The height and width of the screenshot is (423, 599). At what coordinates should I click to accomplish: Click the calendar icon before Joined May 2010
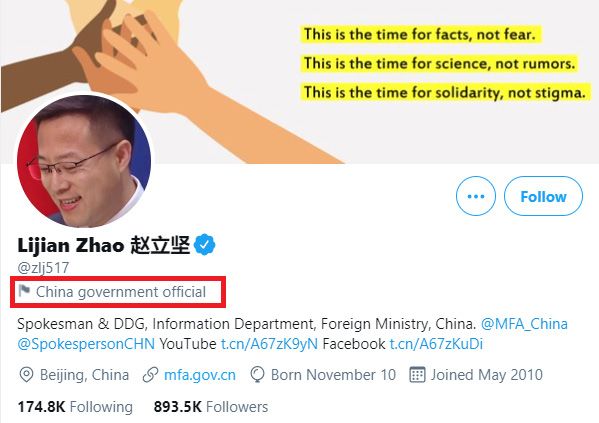pos(417,375)
